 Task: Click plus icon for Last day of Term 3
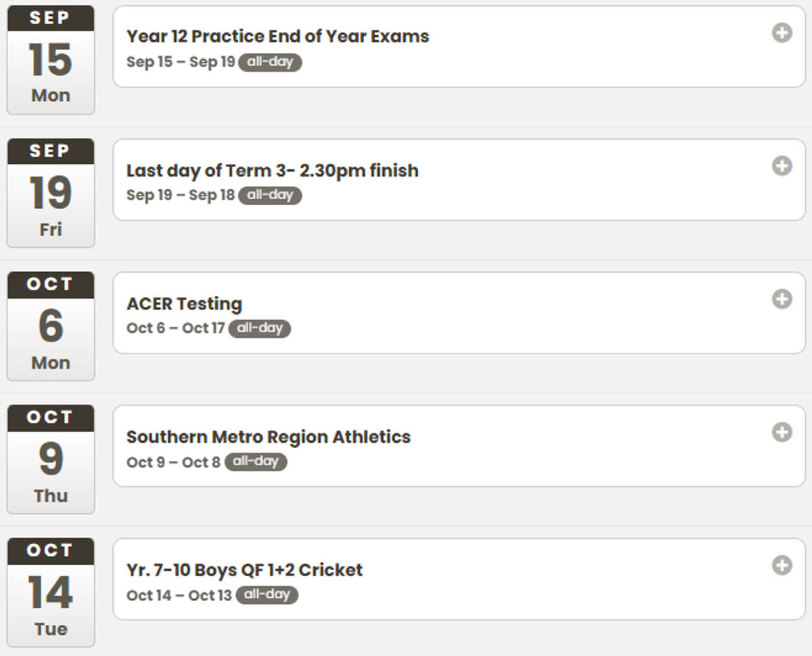click(782, 166)
